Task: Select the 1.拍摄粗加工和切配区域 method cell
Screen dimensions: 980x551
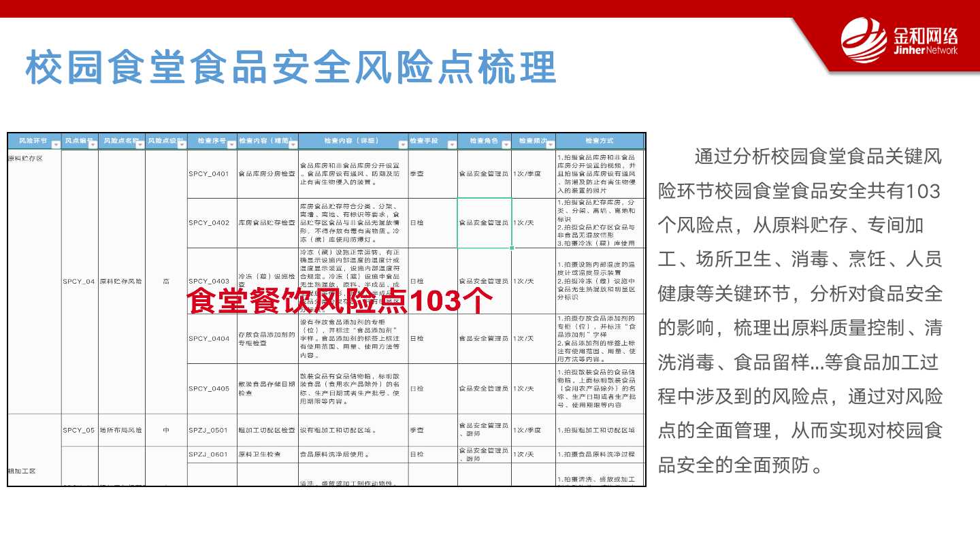Action: (x=600, y=430)
